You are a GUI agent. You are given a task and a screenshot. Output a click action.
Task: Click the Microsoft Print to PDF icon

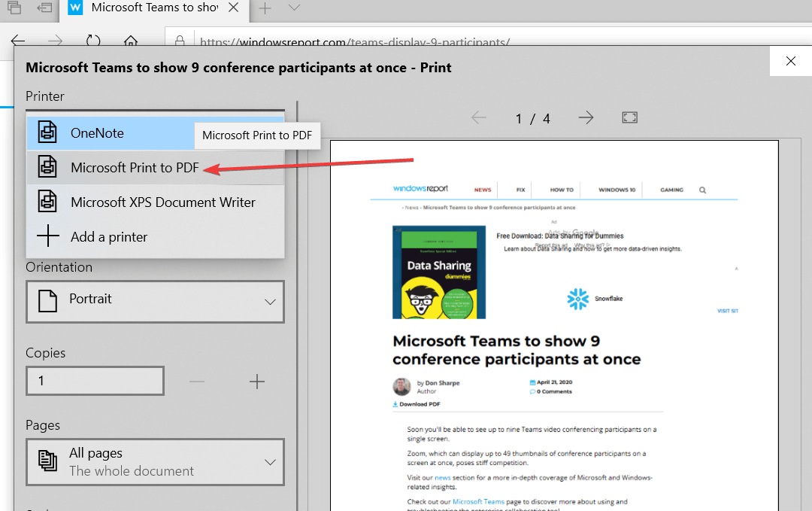[47, 167]
